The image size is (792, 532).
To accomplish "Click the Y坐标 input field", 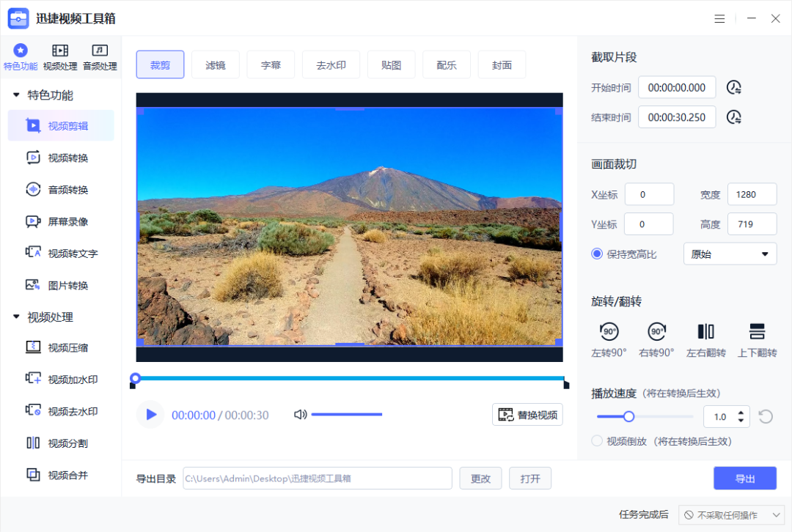I will pyautogui.click(x=649, y=224).
